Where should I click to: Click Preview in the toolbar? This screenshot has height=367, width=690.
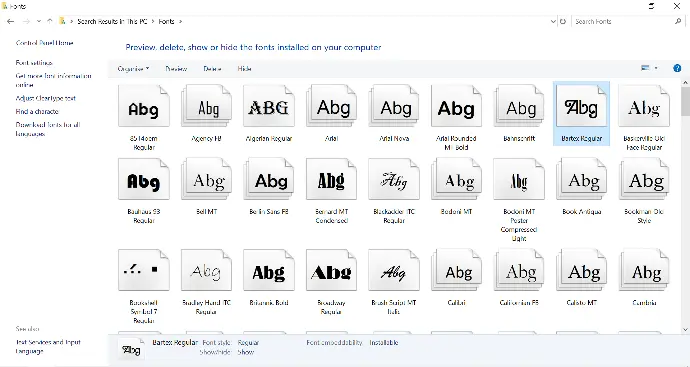coord(176,69)
